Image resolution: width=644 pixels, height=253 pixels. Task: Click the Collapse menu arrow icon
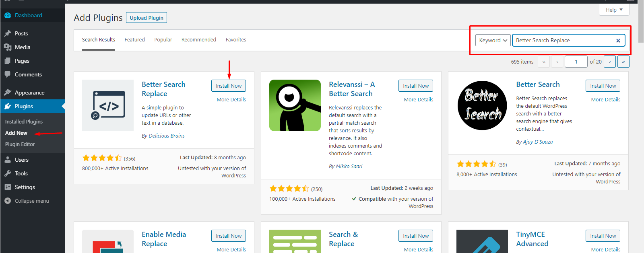tap(8, 201)
